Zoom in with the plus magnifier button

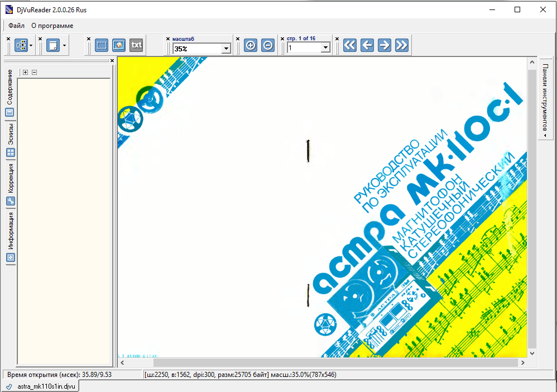pyautogui.click(x=251, y=45)
